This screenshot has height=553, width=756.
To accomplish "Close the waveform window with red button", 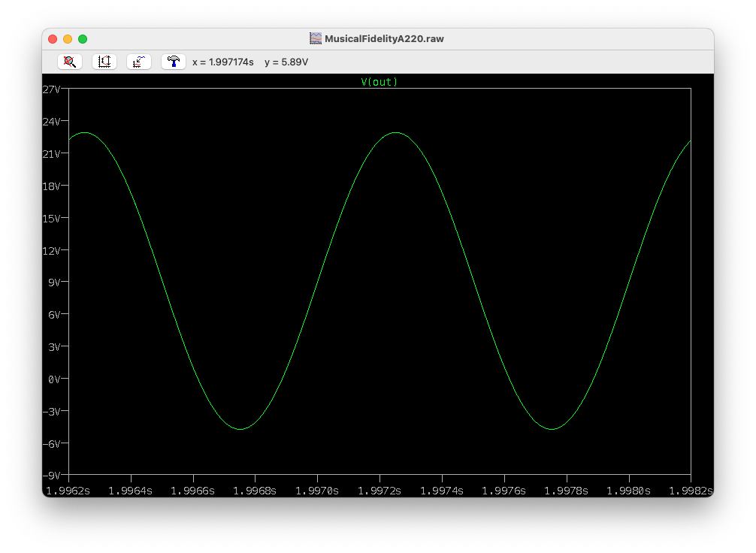I will 53,39.
